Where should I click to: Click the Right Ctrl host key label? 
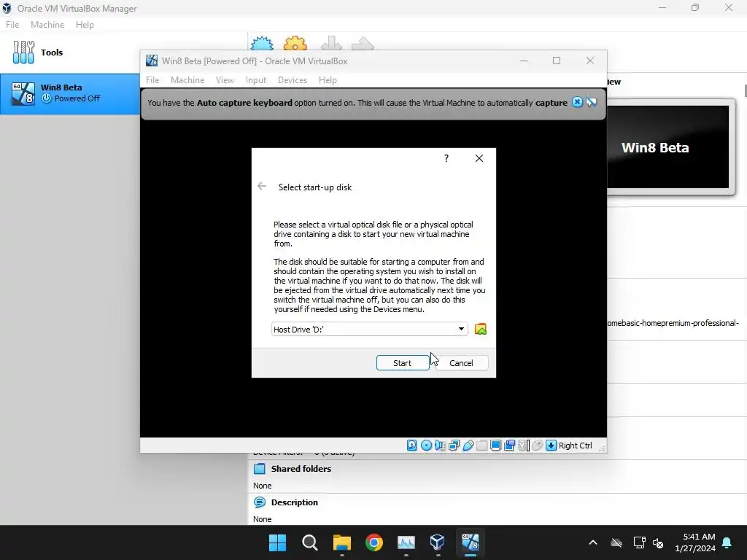[x=575, y=446]
